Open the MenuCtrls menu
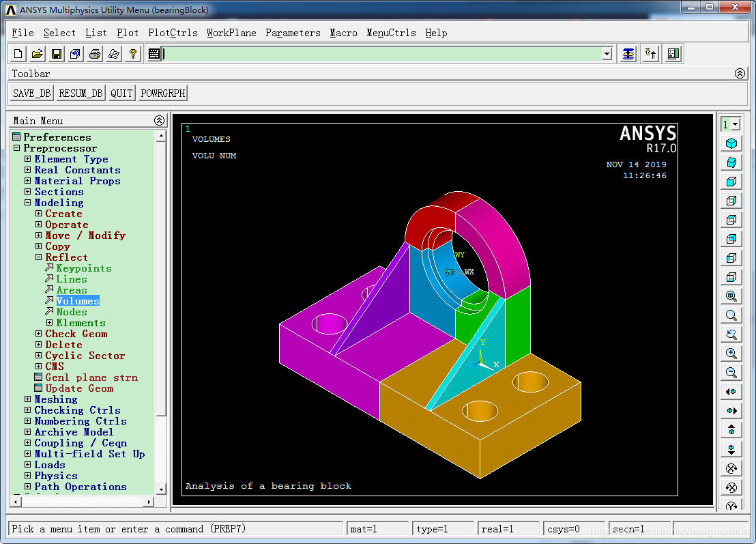The image size is (756, 544). [391, 33]
